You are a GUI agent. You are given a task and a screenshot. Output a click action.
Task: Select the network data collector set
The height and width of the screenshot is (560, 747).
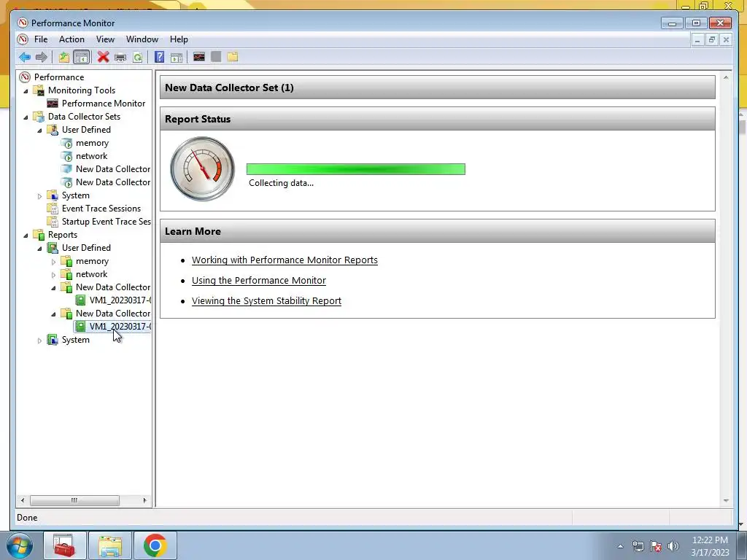tap(91, 156)
